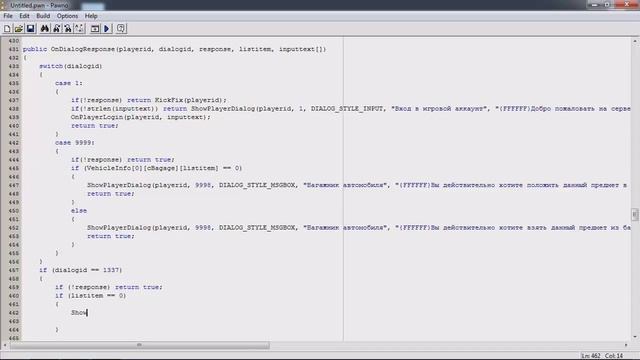
Task: Click the Find Next toolbar icon
Action: click(x=56, y=29)
